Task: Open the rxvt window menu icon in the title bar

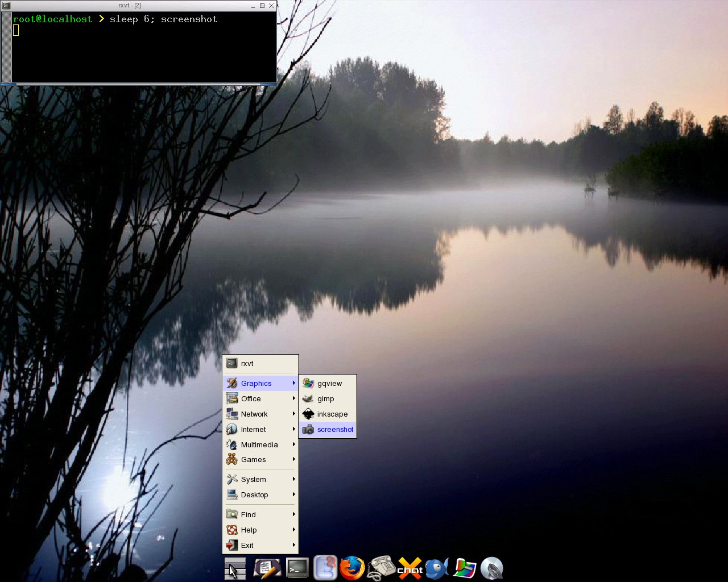Action: 6,5
